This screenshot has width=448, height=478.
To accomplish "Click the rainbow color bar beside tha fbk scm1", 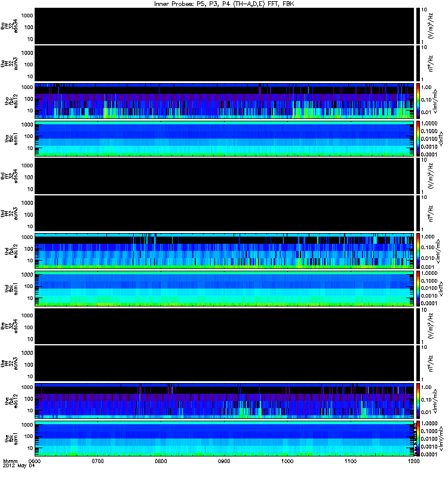I will tap(418, 139).
